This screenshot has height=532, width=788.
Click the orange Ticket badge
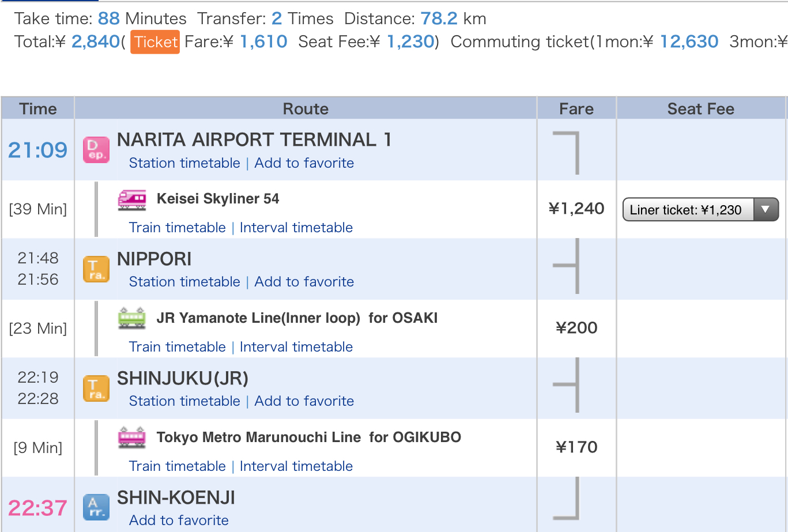click(x=155, y=42)
